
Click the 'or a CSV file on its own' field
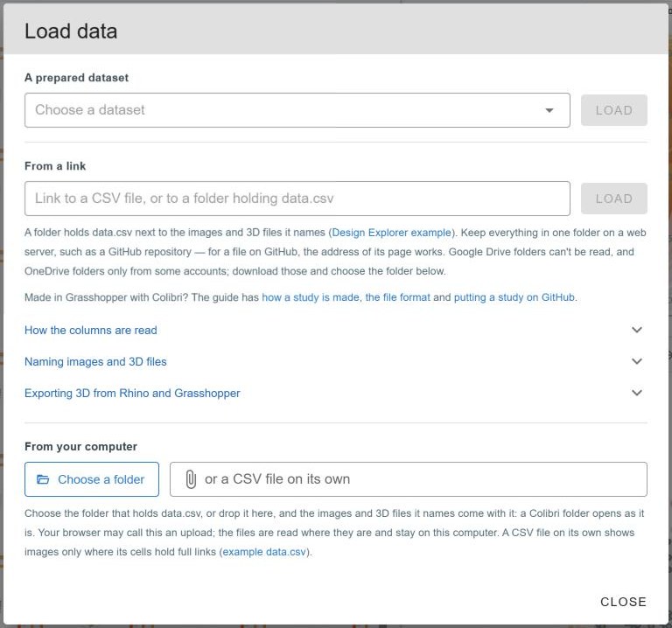409,479
